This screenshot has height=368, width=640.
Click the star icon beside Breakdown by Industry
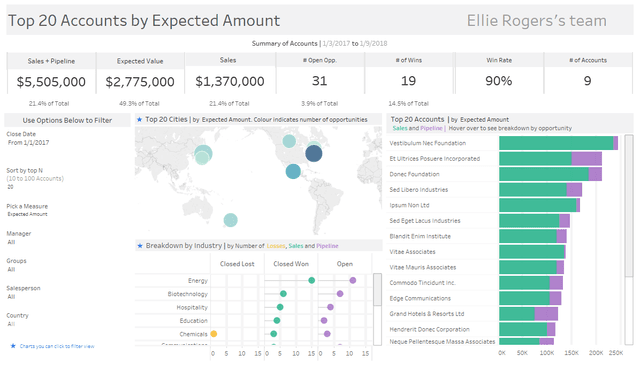[140, 246]
